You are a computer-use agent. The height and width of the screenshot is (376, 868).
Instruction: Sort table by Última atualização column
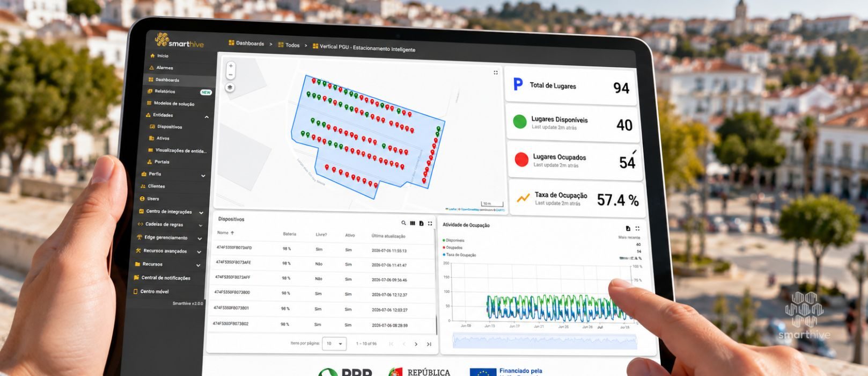(388, 236)
